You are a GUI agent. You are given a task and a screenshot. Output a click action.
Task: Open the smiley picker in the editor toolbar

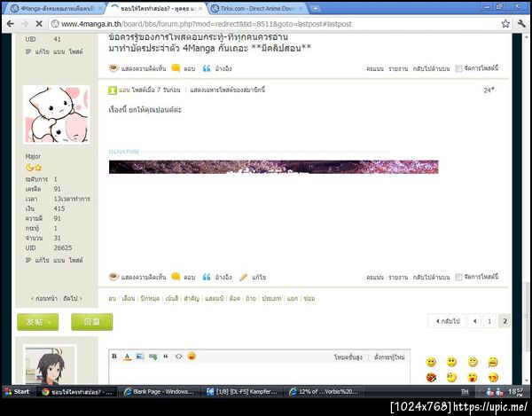(192, 356)
